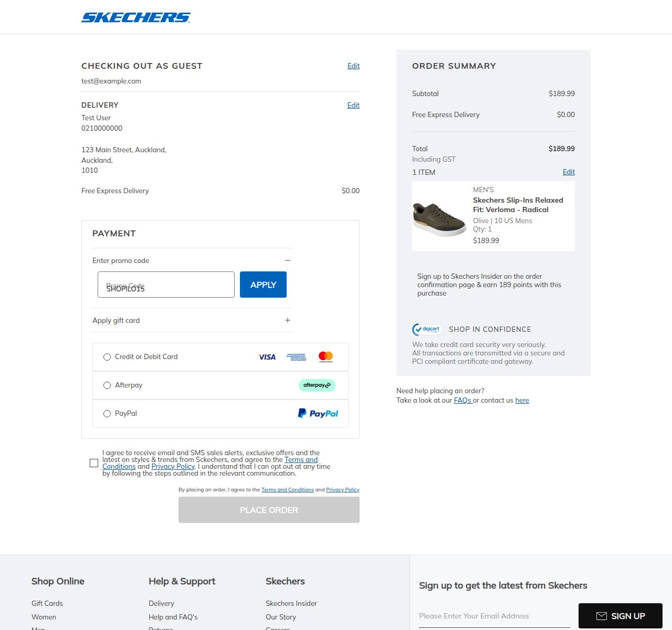Click the American Express card icon
Viewport: 672px width, 630px height.
(x=296, y=357)
